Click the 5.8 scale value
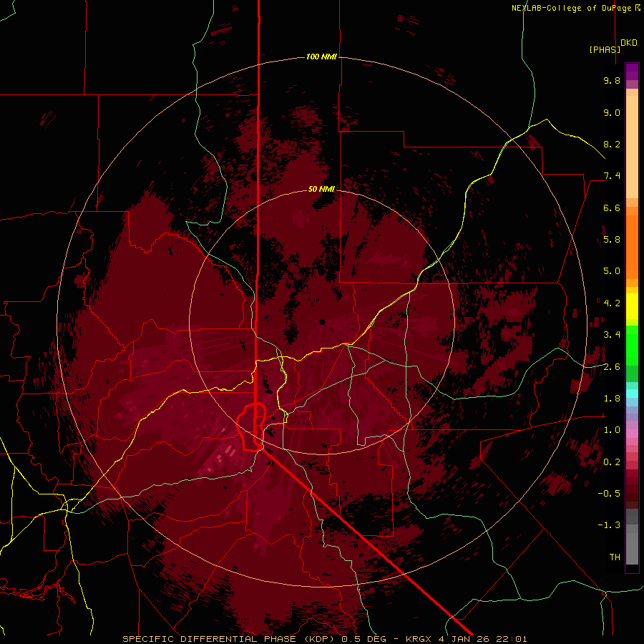Viewport: 644px width, 644px height. 612,240
